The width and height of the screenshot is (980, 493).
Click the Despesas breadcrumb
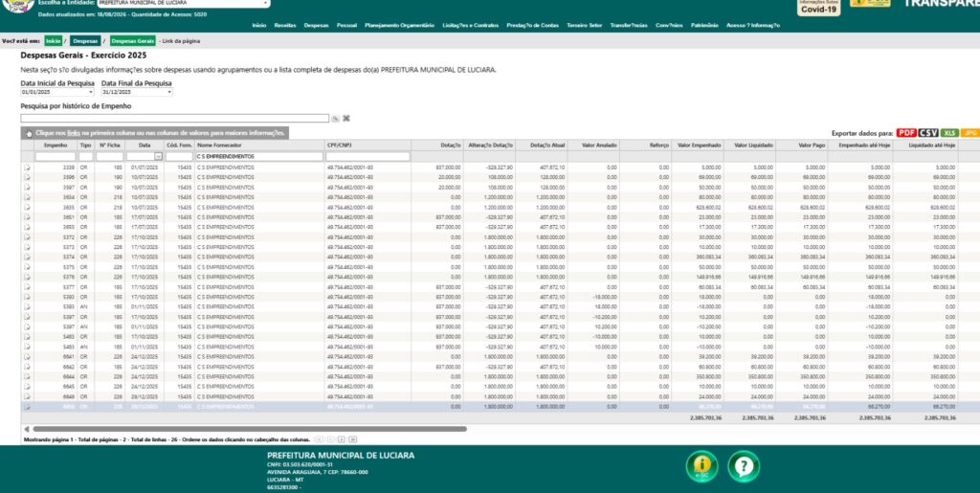(x=85, y=41)
